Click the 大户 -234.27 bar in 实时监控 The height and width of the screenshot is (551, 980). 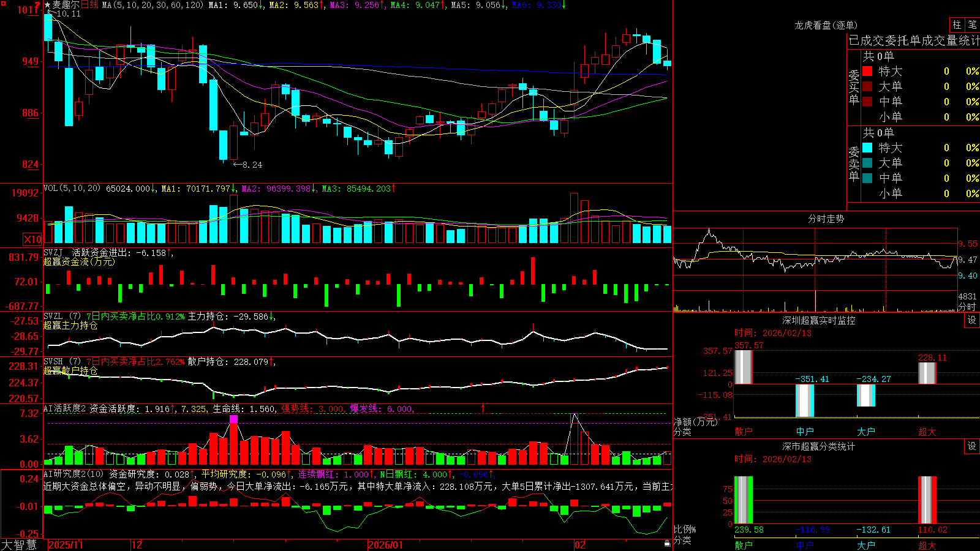865,395
